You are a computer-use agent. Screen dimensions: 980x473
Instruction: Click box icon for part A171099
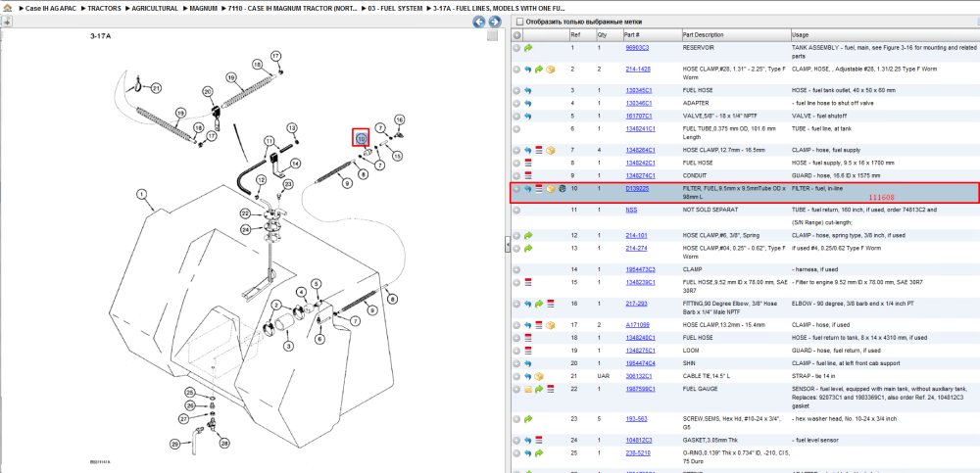click(x=550, y=325)
